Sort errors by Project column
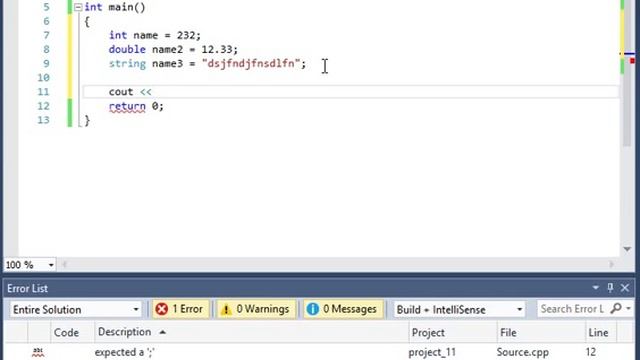The height and width of the screenshot is (360, 640). point(453,332)
